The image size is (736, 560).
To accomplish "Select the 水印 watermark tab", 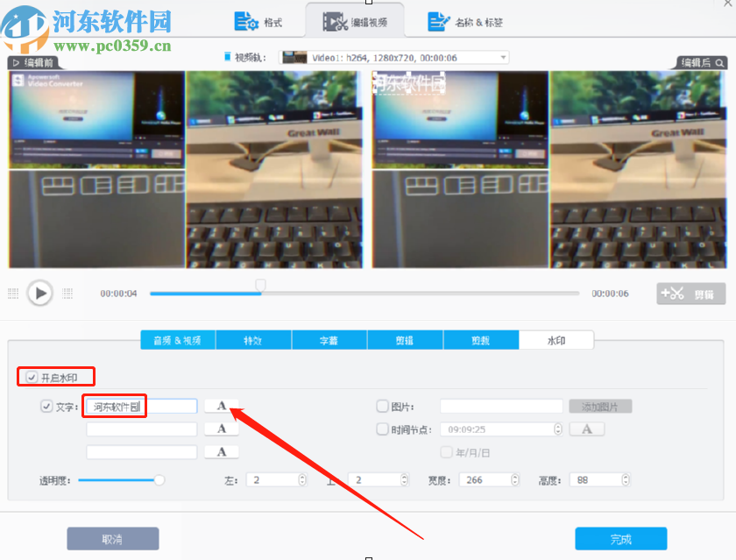I will (x=556, y=340).
